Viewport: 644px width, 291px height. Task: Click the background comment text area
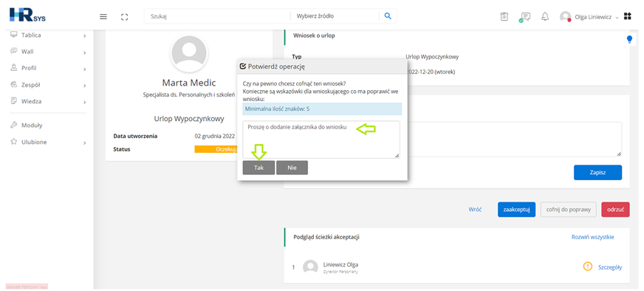(x=515, y=139)
